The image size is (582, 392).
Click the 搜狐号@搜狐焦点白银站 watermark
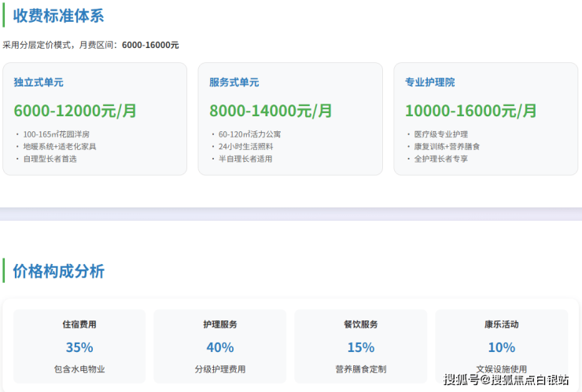[506, 380]
